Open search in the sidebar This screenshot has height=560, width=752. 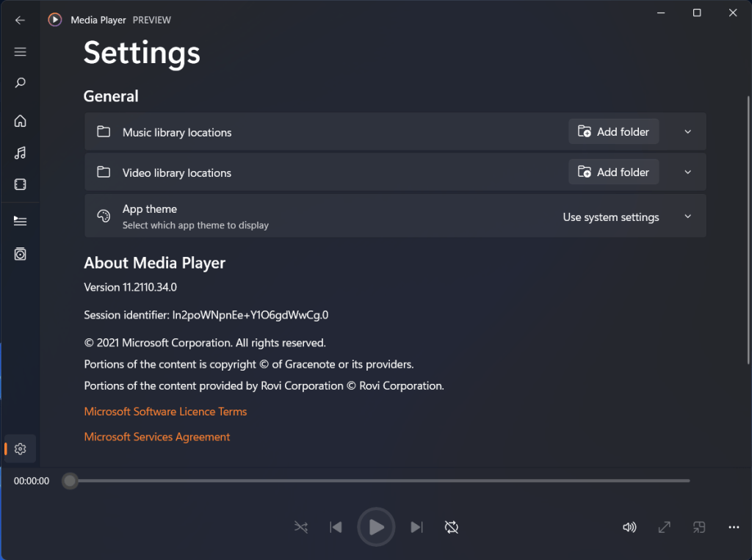(x=20, y=82)
